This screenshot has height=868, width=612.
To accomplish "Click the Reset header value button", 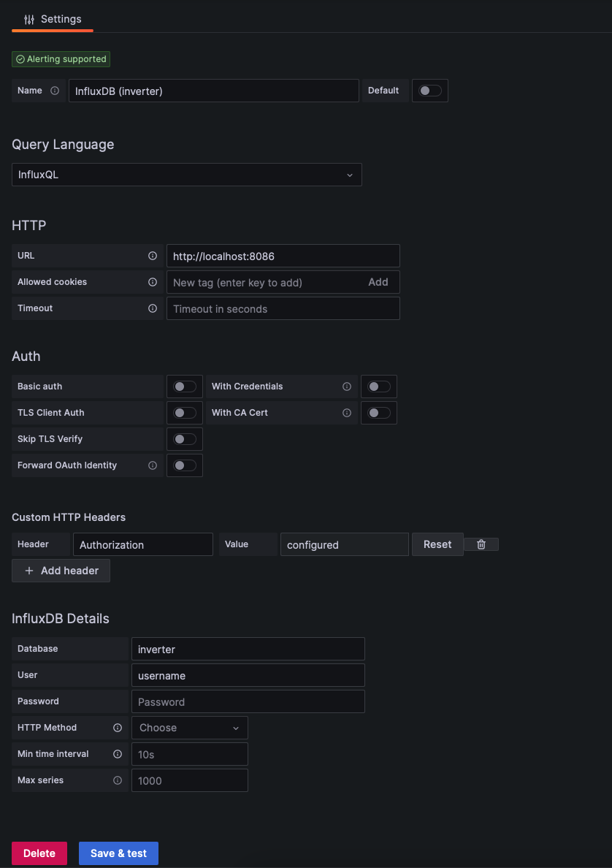I will click(x=437, y=545).
